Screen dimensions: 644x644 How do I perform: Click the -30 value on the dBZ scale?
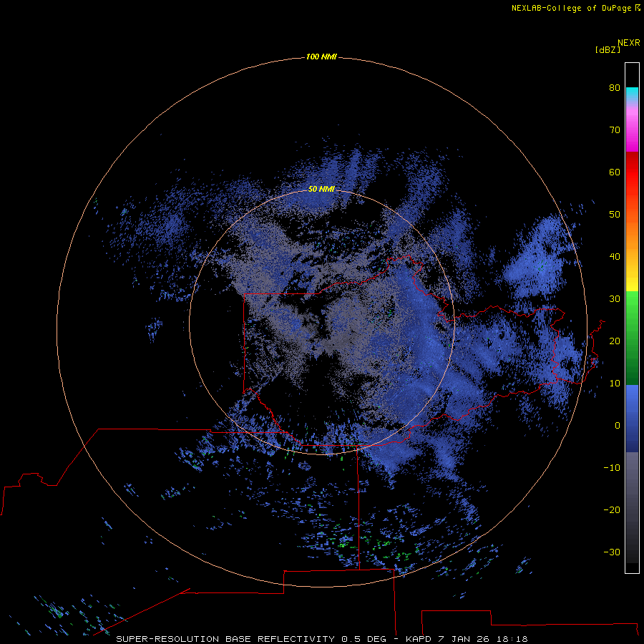(x=612, y=552)
